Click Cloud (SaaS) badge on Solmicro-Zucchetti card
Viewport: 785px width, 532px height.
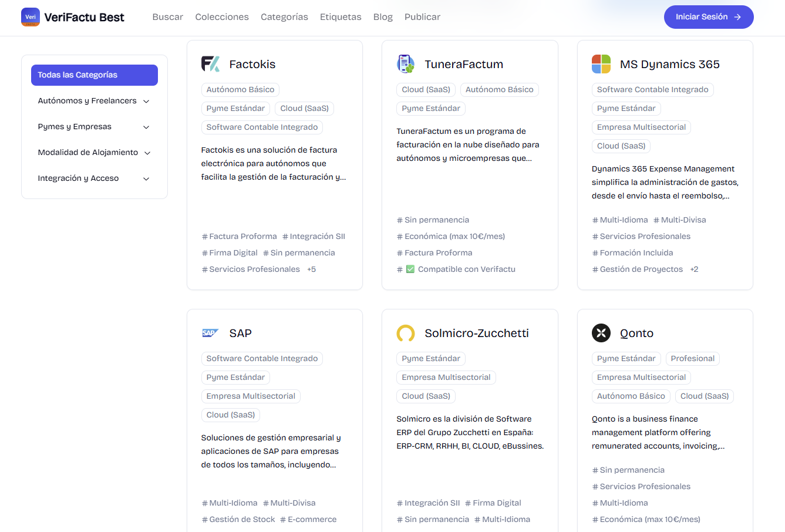[x=426, y=396]
